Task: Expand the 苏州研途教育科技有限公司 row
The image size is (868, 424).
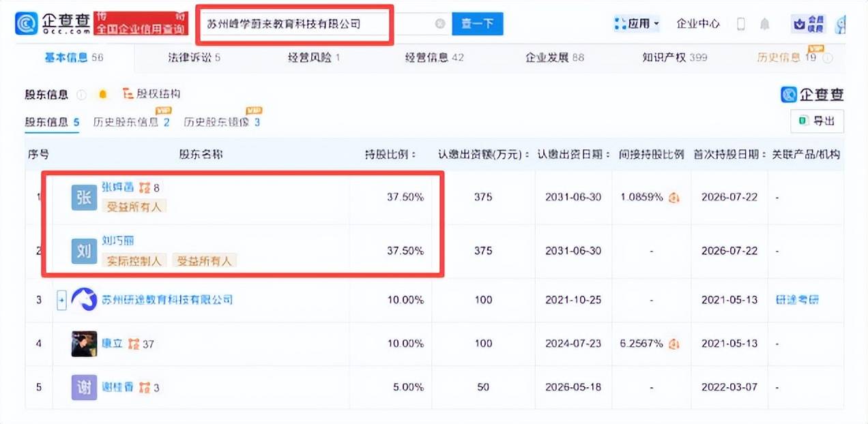Action: tap(61, 300)
